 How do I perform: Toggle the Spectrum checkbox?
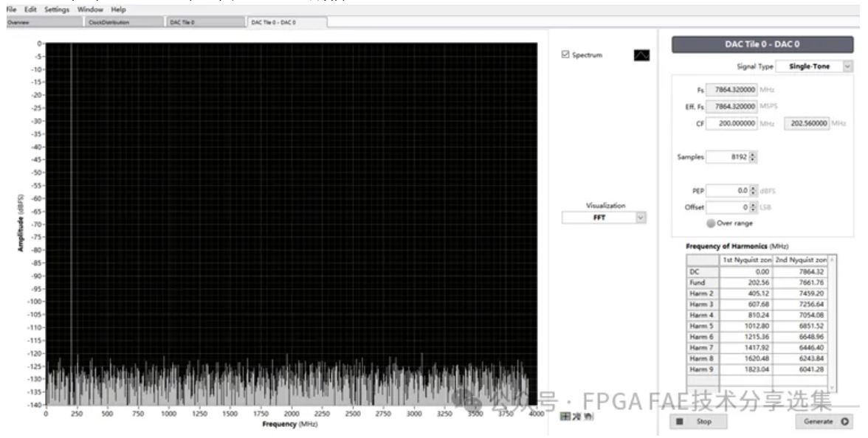pyautogui.click(x=566, y=55)
